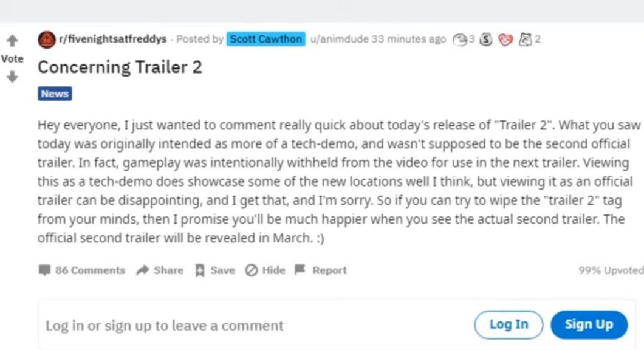644x350 pixels.
Task: Save the post with bookmark button
Action: (x=214, y=270)
